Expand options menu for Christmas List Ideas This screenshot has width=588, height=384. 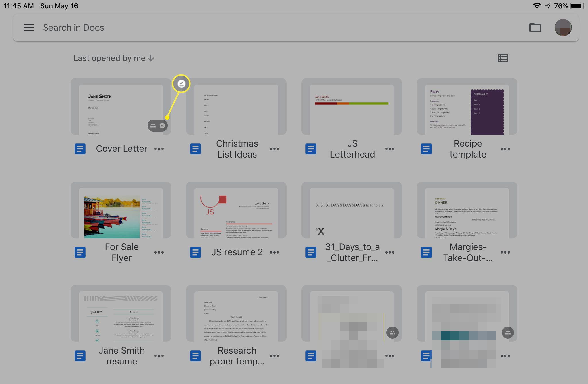click(x=275, y=148)
